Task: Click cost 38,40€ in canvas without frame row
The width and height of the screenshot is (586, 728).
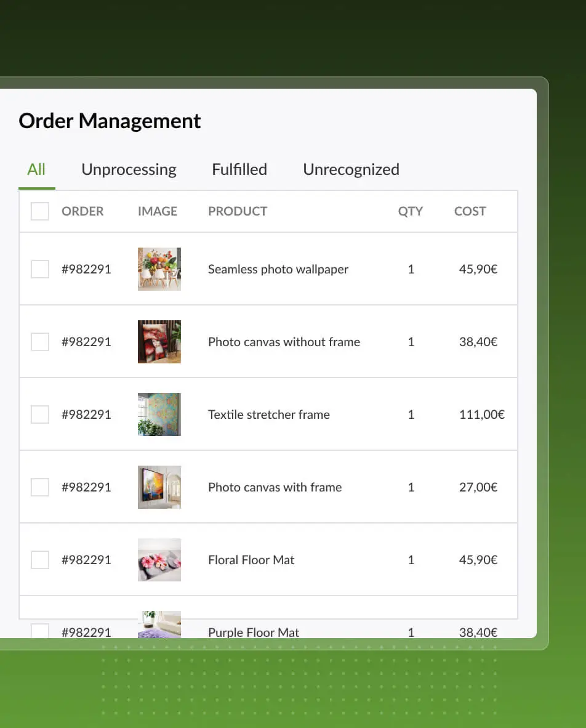Action: pyautogui.click(x=478, y=342)
